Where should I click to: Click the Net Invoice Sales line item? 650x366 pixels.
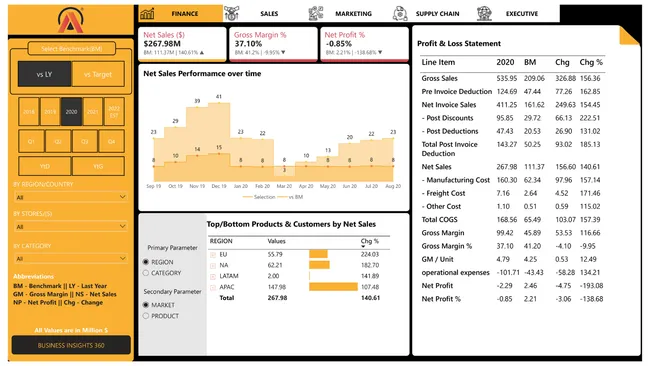449,105
